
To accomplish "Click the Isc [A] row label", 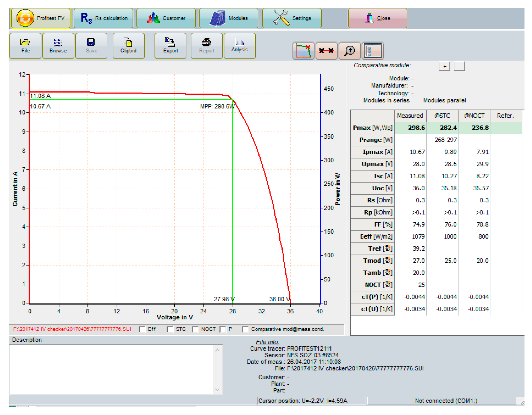I will pyautogui.click(x=372, y=176).
